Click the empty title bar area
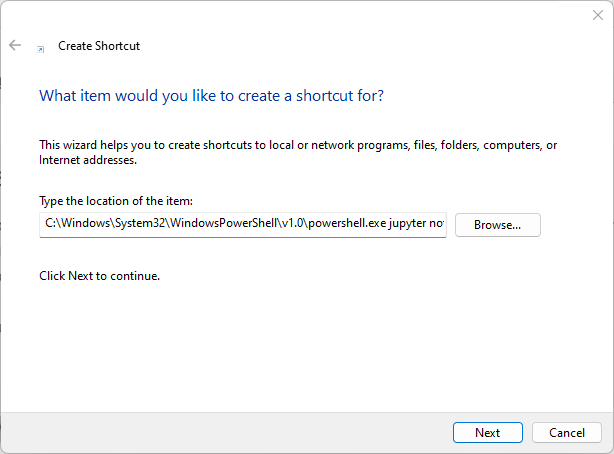 click(x=300, y=15)
